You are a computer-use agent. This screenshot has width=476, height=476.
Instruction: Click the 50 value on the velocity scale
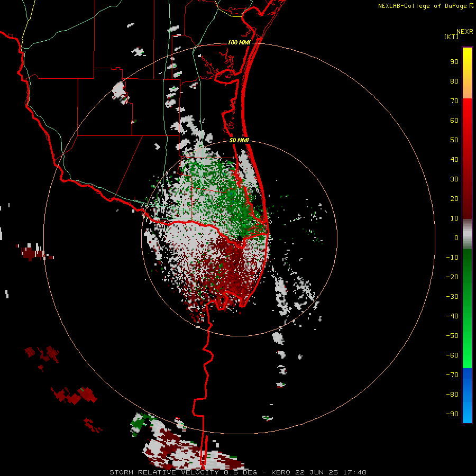pyautogui.click(x=454, y=140)
